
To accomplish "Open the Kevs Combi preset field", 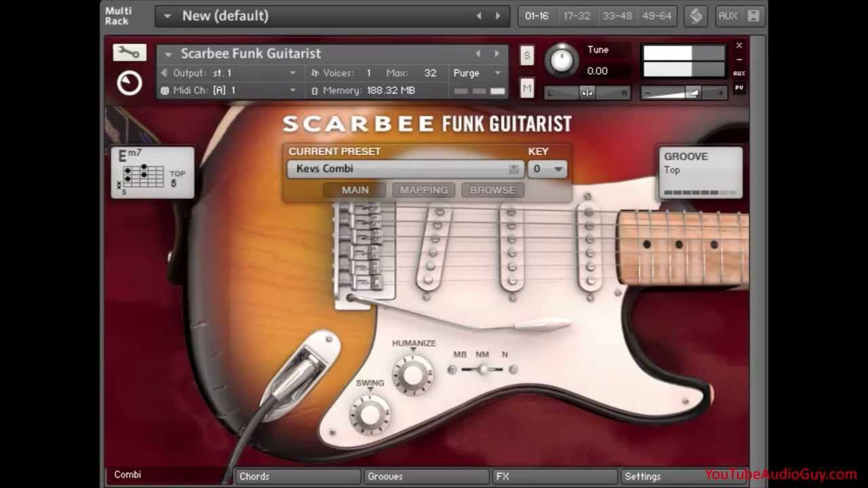I will 406,169.
